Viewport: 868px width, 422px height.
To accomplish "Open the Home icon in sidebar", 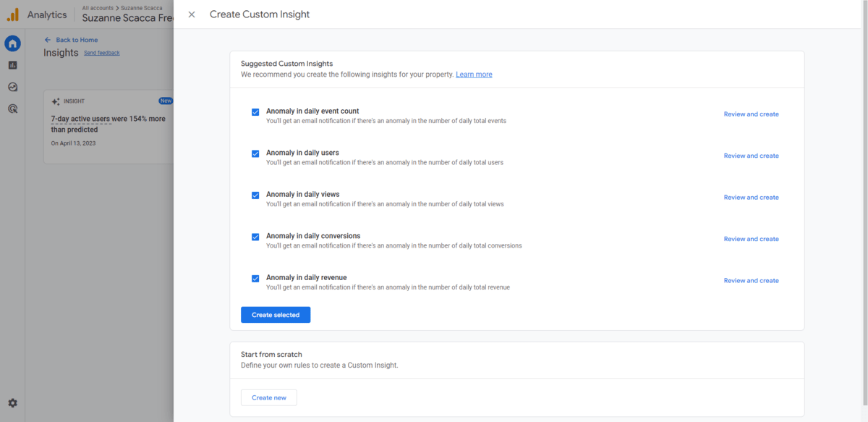I will [x=12, y=43].
